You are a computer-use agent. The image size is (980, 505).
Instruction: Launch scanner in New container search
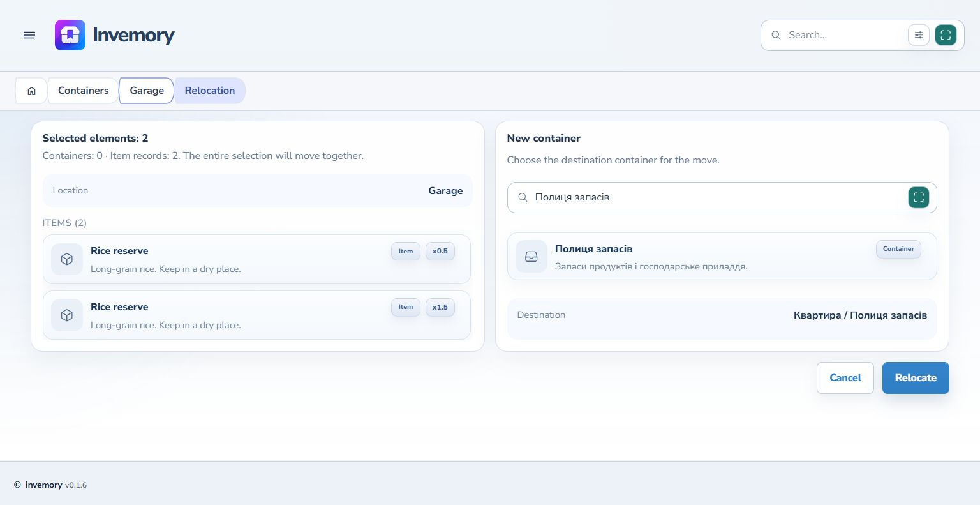point(919,198)
